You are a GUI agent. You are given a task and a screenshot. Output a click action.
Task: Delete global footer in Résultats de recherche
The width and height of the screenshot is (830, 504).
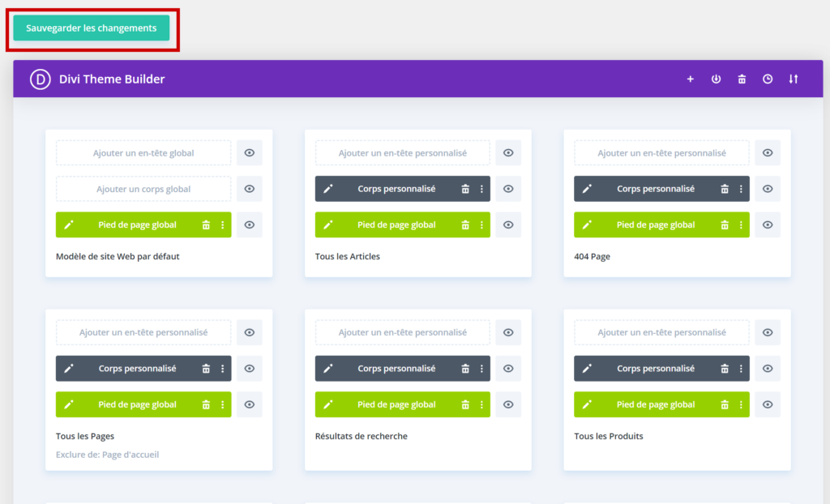[x=465, y=404]
